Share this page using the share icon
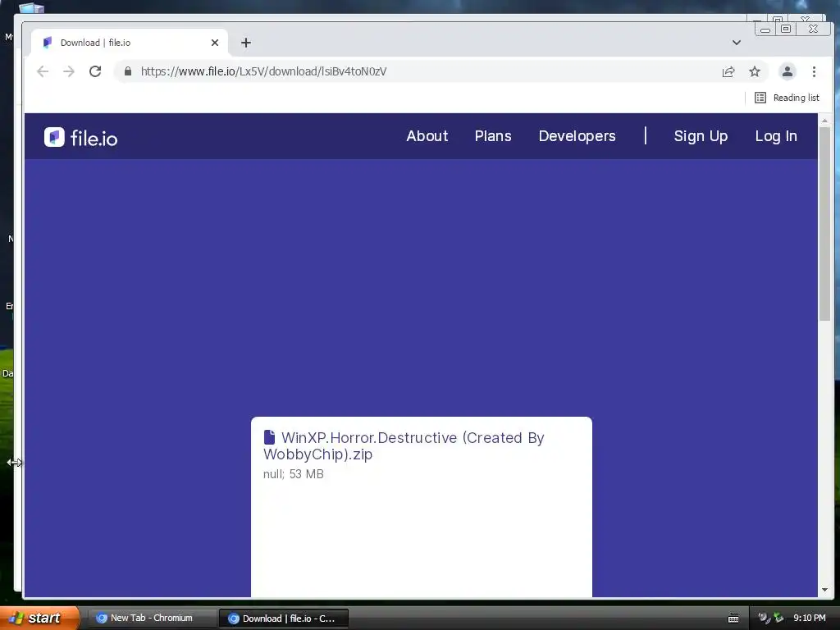The image size is (840, 630). click(x=728, y=71)
